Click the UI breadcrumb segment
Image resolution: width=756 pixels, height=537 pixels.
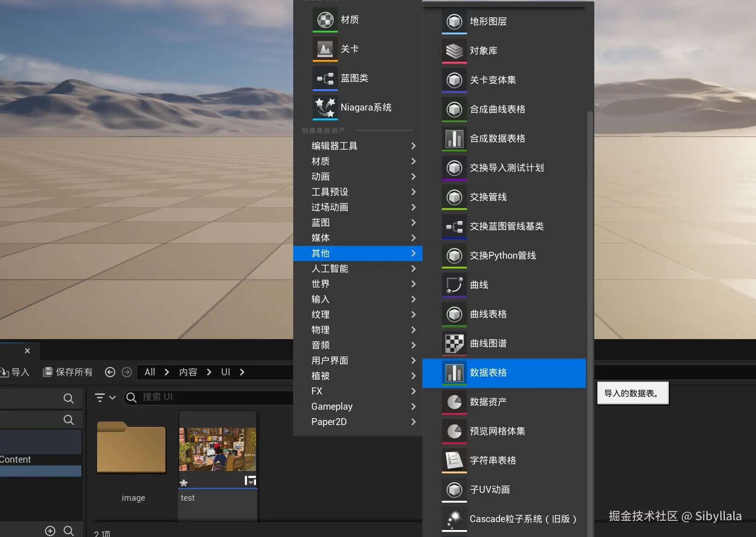coord(225,372)
